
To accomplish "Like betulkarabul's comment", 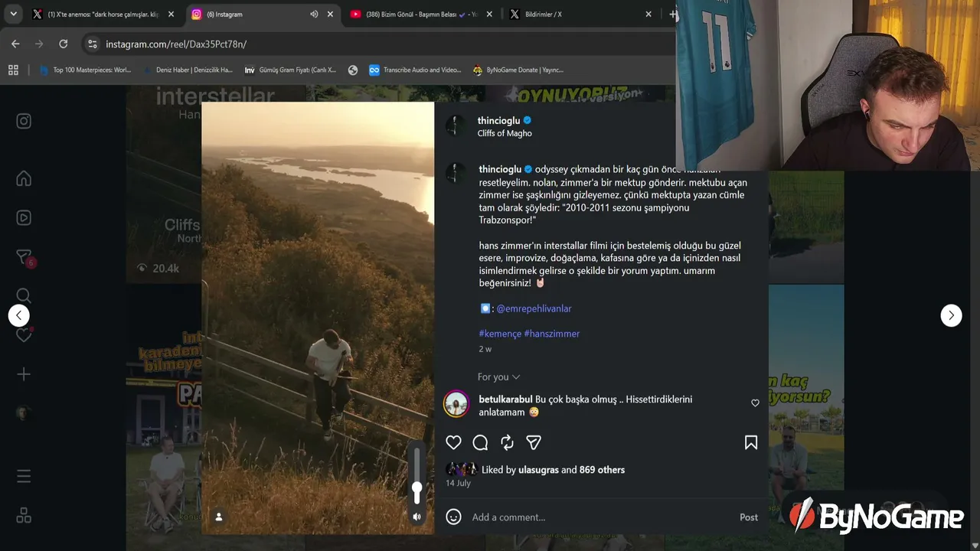I will pyautogui.click(x=755, y=403).
